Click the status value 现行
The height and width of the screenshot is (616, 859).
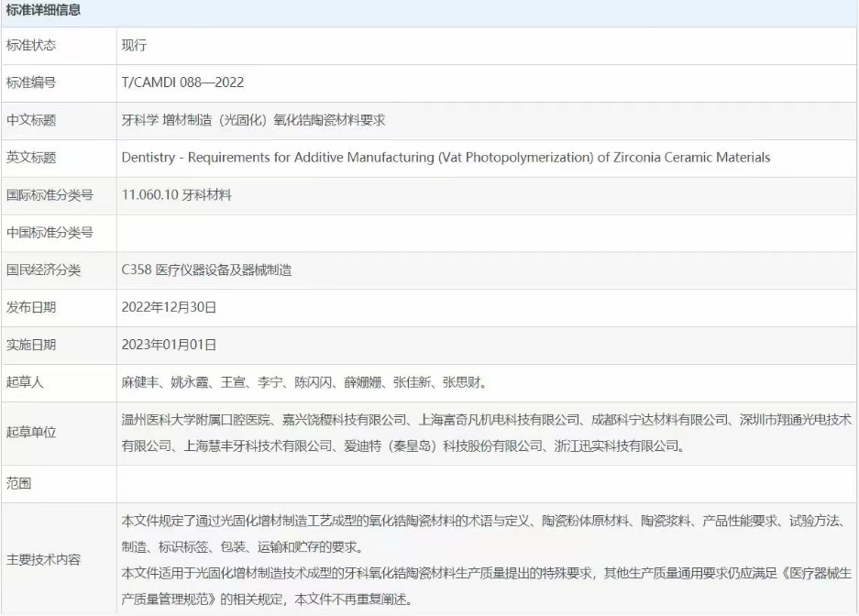tap(134, 45)
